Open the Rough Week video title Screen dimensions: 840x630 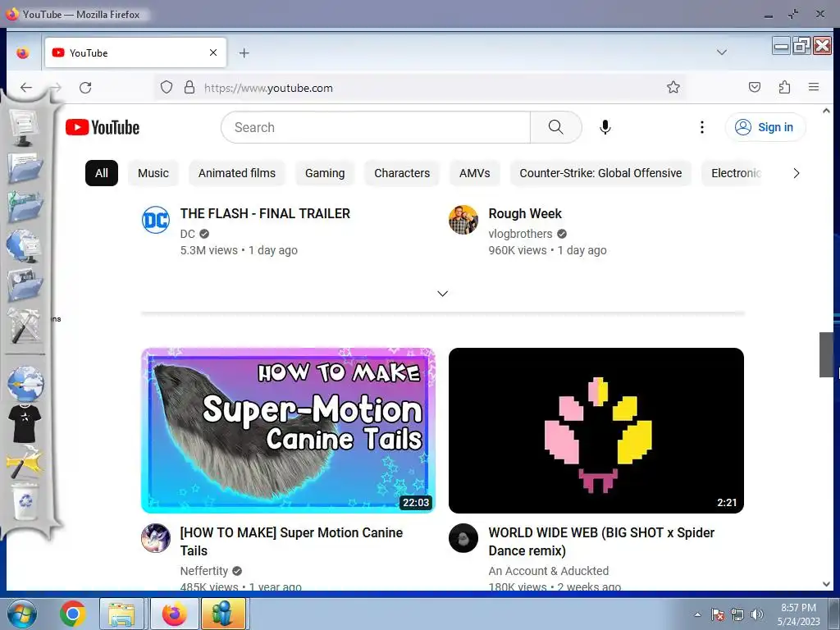[525, 213]
